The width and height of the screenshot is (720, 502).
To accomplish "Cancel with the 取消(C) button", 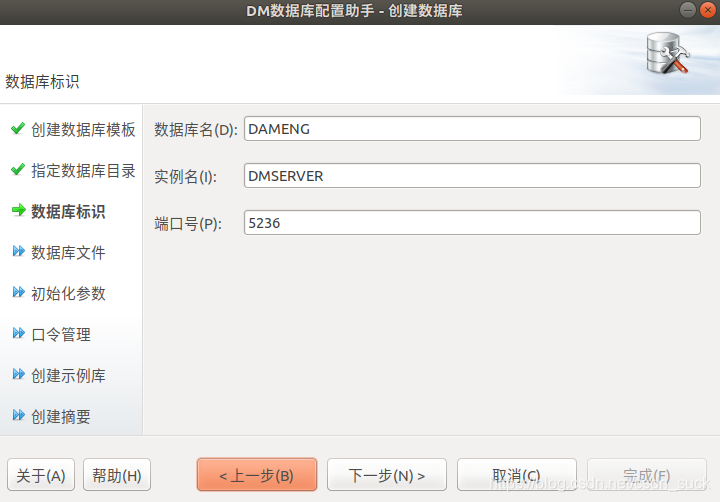I will point(517,475).
